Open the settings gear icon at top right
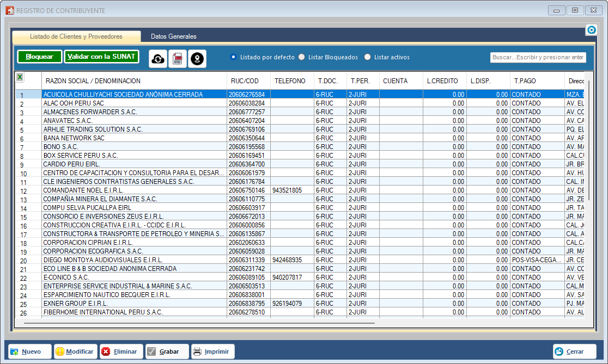 (591, 30)
